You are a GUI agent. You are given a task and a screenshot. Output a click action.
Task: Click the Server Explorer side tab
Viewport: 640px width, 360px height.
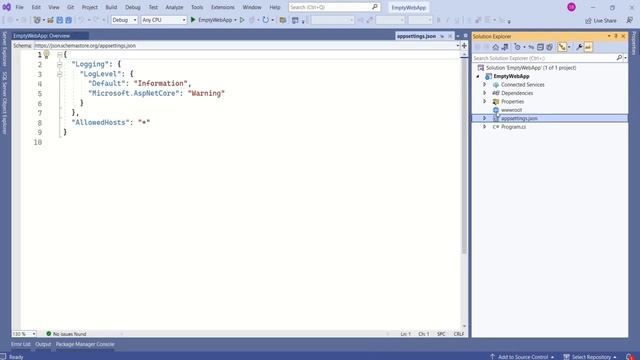coord(4,49)
